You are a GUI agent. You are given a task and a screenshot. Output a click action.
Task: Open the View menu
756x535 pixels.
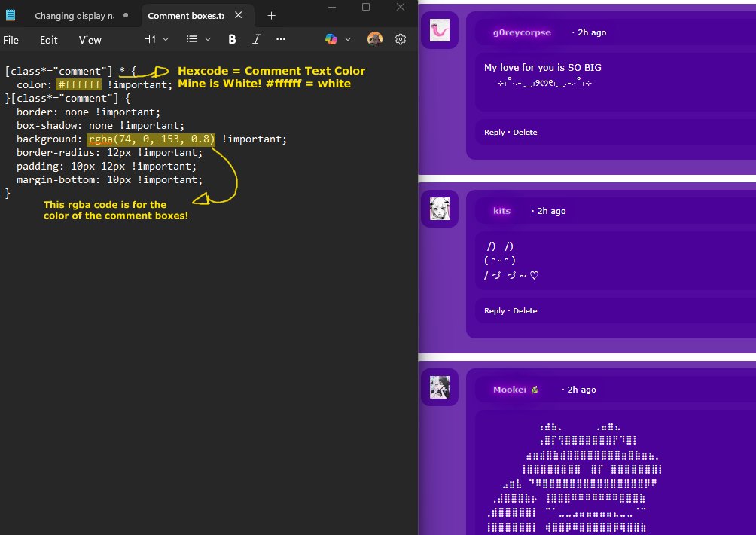(x=90, y=40)
